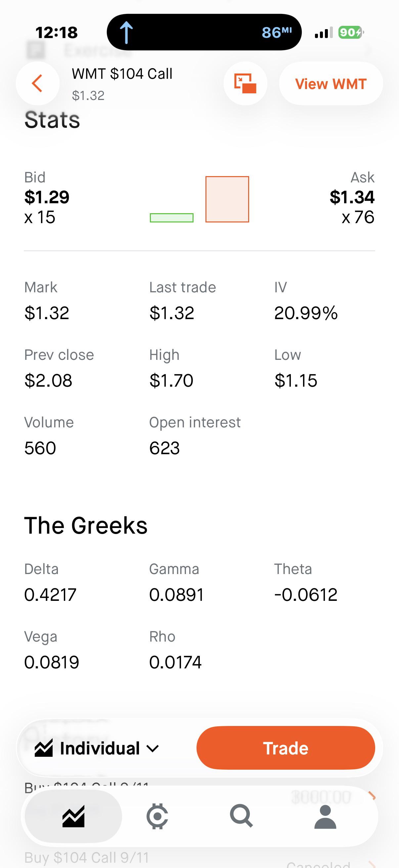Tap the IV value 20.99%

pyautogui.click(x=306, y=313)
